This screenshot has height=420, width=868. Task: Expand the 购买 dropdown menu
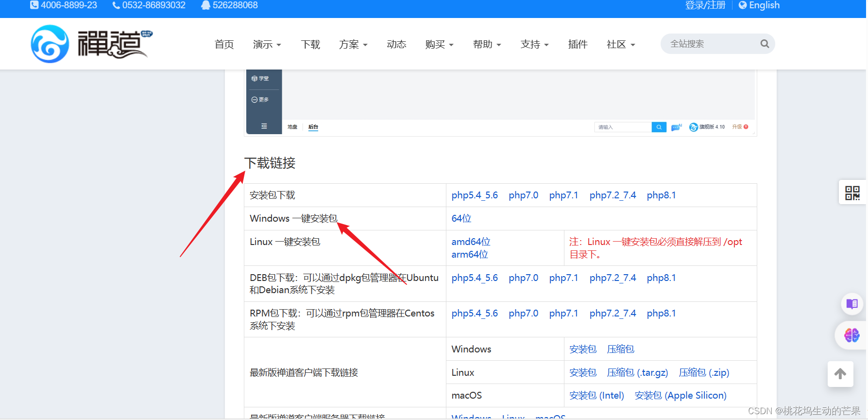click(439, 44)
